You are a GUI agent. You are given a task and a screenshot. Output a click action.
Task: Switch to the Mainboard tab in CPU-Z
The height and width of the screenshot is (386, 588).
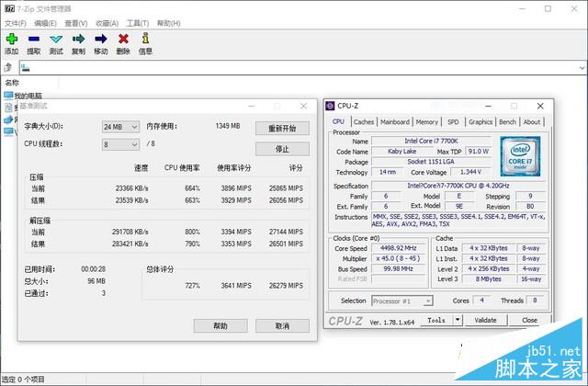click(395, 122)
